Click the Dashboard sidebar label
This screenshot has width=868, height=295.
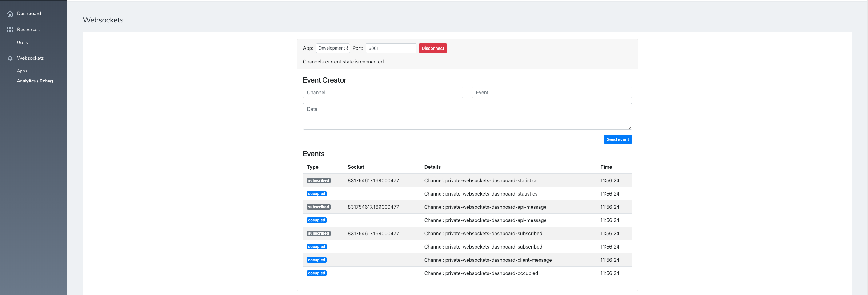29,14
